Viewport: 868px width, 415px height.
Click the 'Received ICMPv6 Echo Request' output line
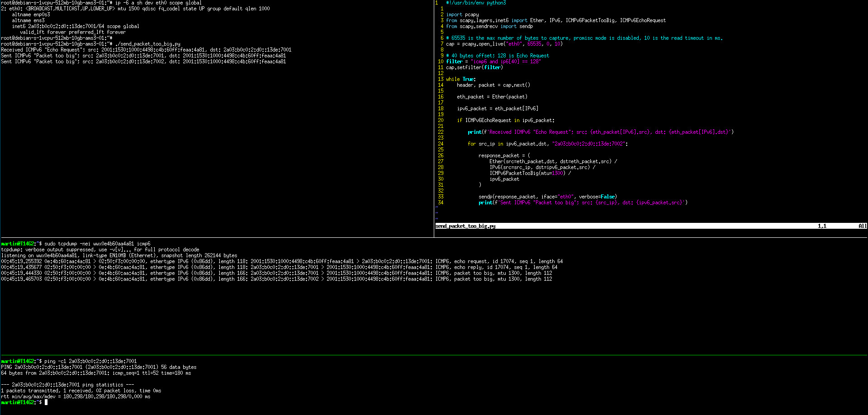tap(146, 50)
